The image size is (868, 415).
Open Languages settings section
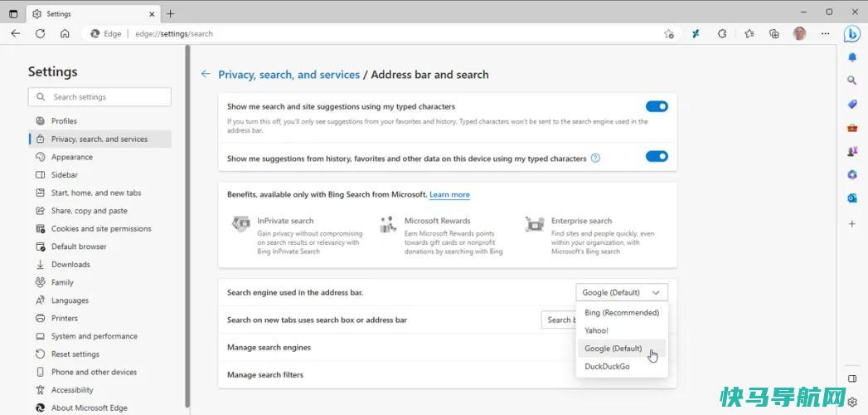[99, 300]
